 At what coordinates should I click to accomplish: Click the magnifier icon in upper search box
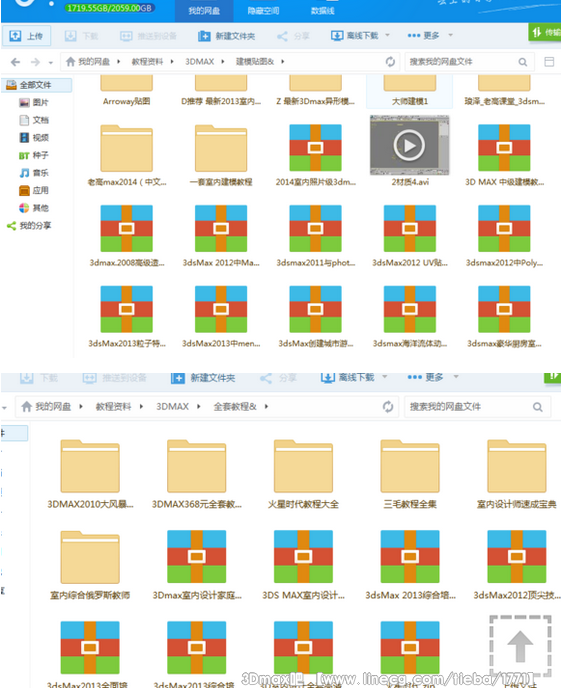tap(523, 62)
